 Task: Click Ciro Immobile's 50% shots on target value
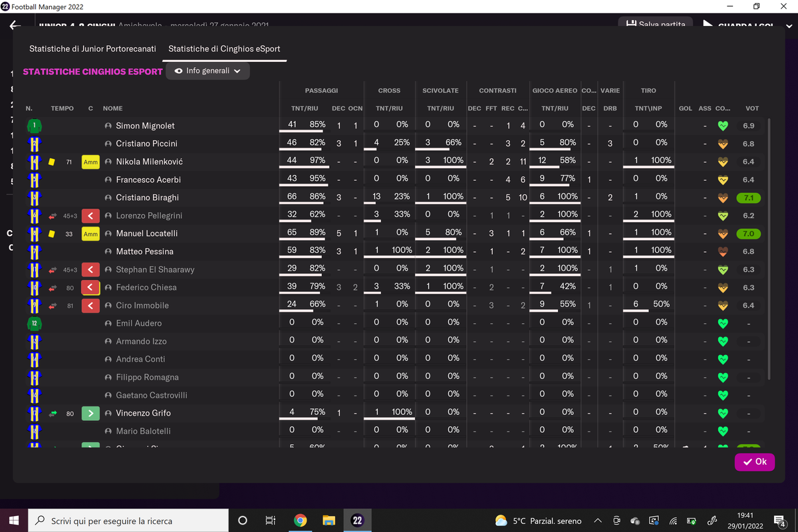[x=661, y=304]
